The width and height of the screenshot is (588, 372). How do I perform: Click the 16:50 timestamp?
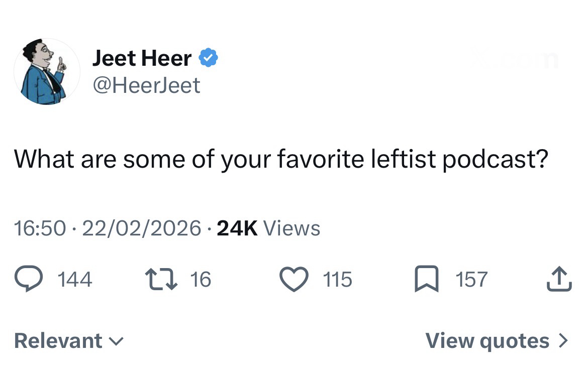[x=40, y=228]
